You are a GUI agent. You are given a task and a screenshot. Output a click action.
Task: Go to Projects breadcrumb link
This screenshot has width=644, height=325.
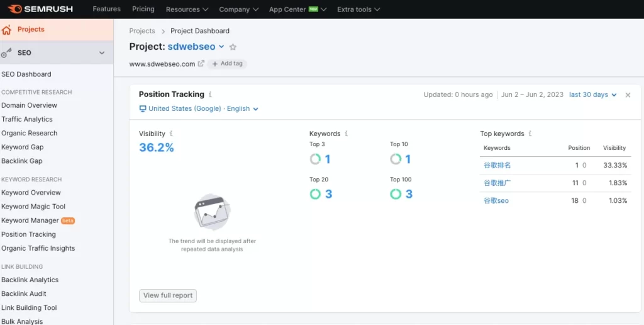(142, 31)
